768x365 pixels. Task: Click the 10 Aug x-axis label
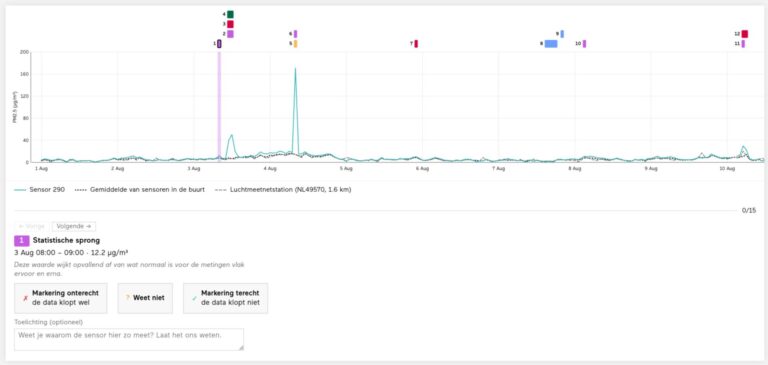coord(727,169)
